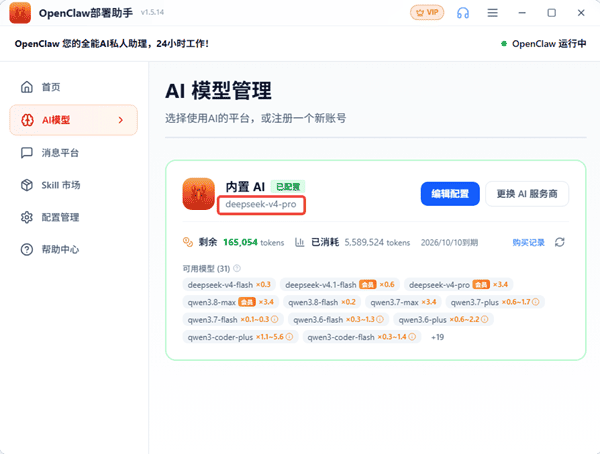Click info icon on qwen3.6-plus tag
Screen dimensions: 600x454
(484, 319)
